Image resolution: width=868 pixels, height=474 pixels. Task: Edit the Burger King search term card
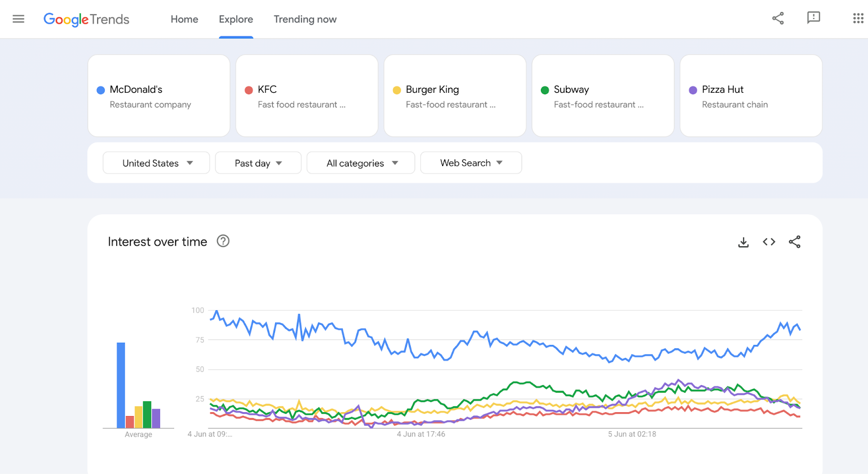pos(455,95)
